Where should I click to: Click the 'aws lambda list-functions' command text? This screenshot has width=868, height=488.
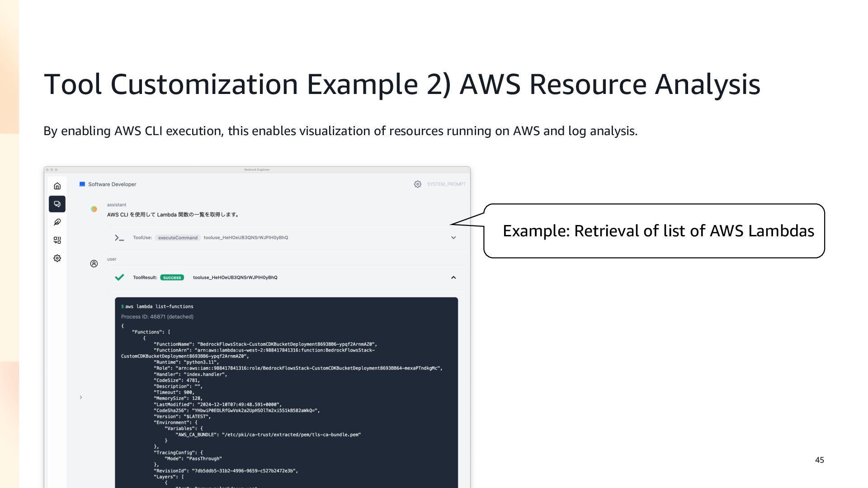(159, 306)
